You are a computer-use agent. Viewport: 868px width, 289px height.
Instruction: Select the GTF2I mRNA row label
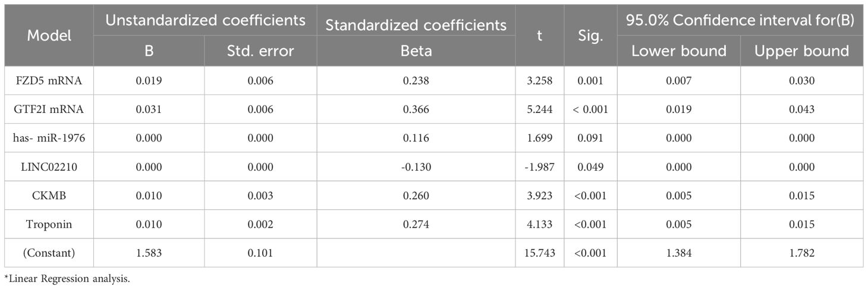[49, 109]
